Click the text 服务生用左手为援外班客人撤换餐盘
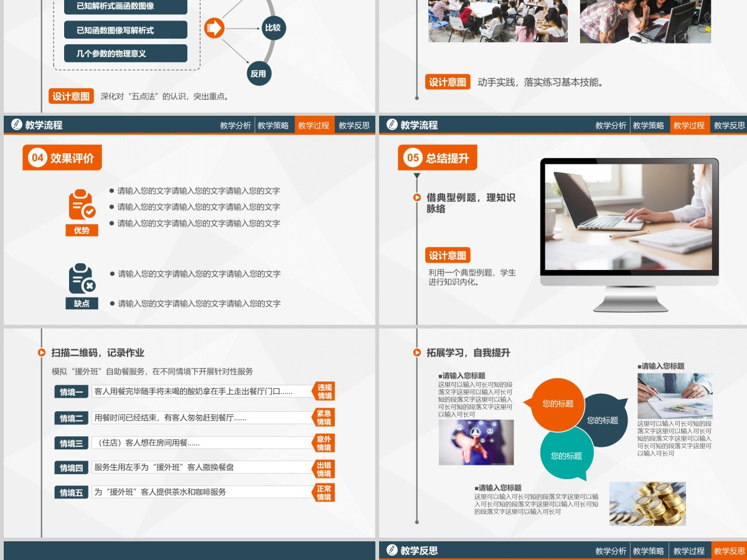The height and width of the screenshot is (560, 747). pos(164,467)
